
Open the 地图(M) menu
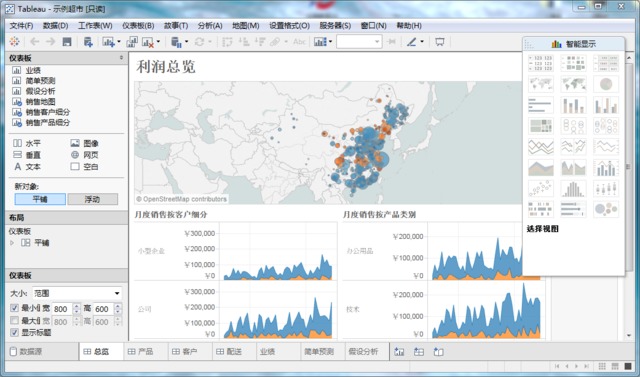click(246, 25)
